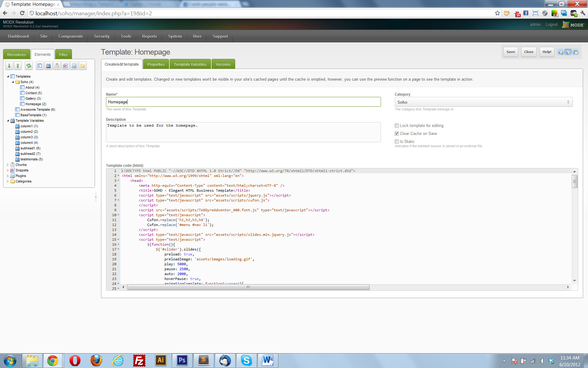588x368 pixels.
Task: Click the collapse all tree arrow icon
Action: click(18, 66)
